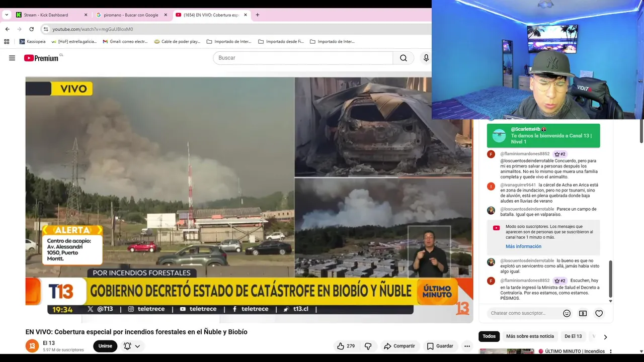Viewport: 644px width, 362px height.
Task: Close the EN VIVO YouTube tab
Action: click(x=246, y=15)
